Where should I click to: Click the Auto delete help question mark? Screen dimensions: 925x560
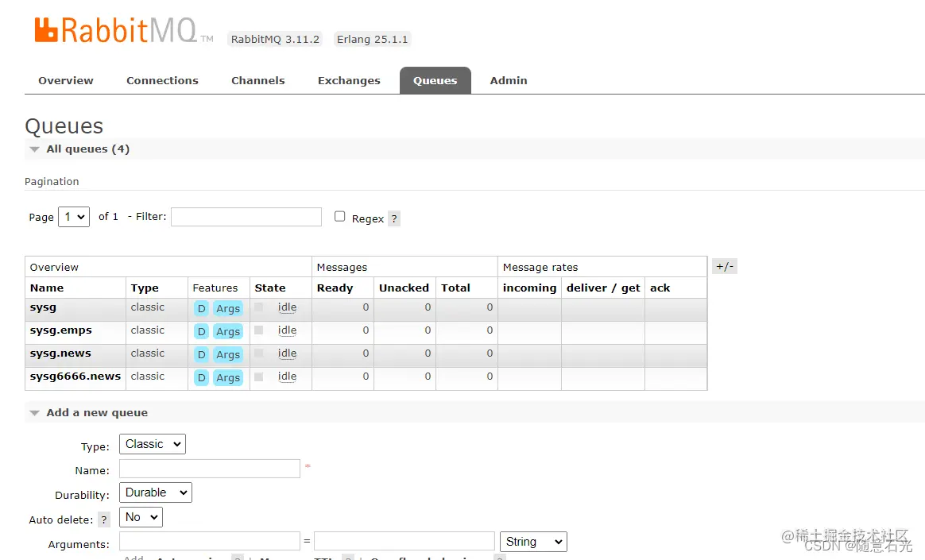click(x=104, y=519)
